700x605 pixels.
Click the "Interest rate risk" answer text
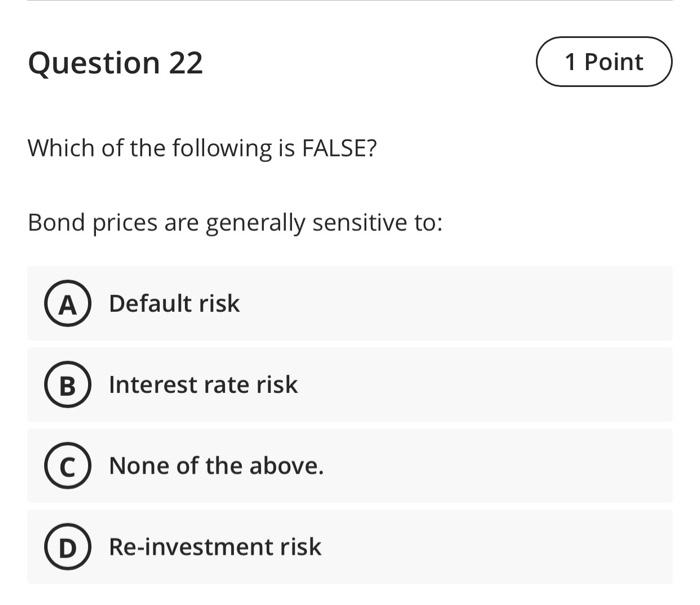pos(203,385)
